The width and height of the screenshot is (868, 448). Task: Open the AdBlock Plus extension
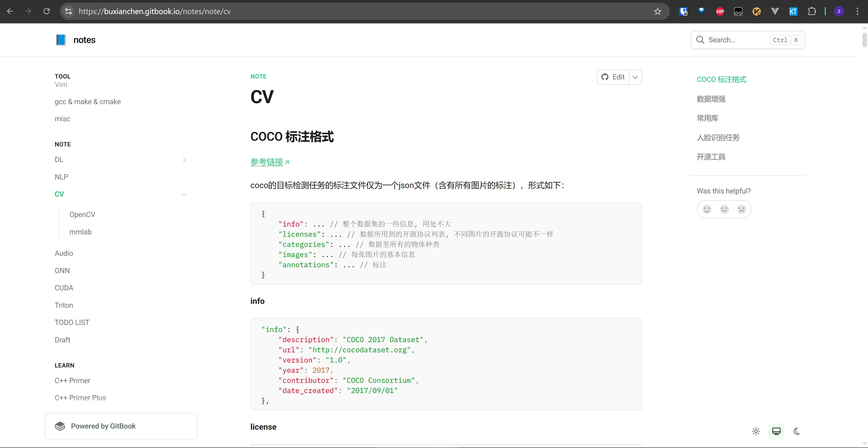point(720,12)
